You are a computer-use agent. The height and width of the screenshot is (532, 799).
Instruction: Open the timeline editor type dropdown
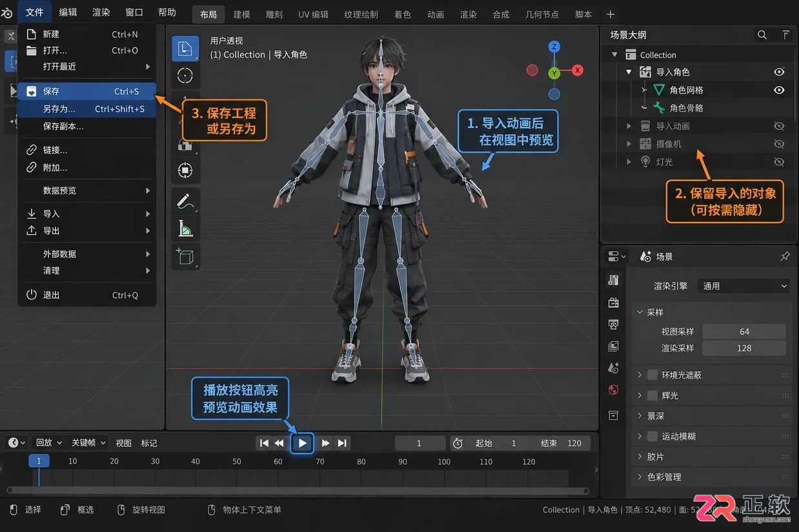[x=16, y=443]
